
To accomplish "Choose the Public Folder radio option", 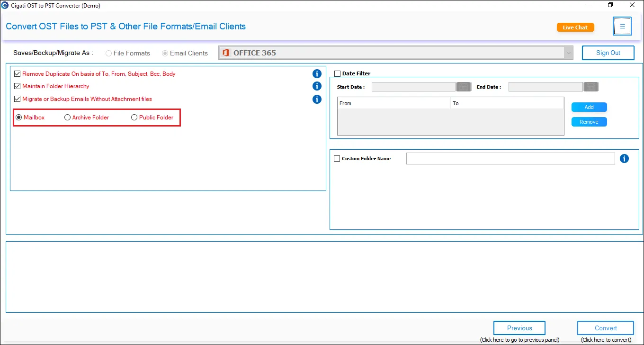I will pos(134,117).
